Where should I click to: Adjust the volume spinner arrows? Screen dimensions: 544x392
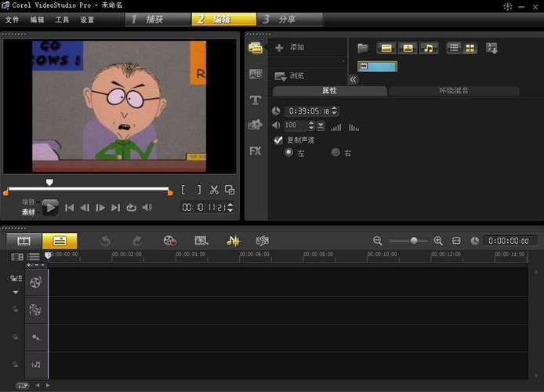[x=311, y=125]
